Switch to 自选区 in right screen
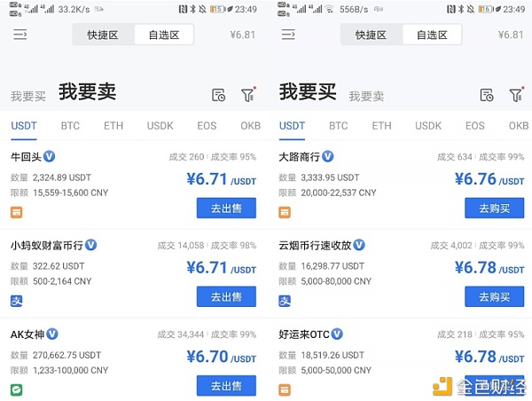The image size is (532, 401). pos(433,35)
